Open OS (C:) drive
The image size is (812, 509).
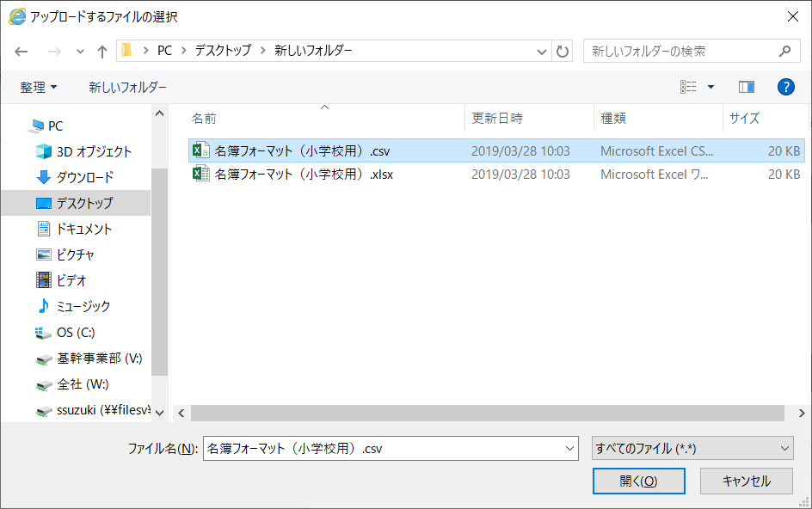(x=75, y=332)
